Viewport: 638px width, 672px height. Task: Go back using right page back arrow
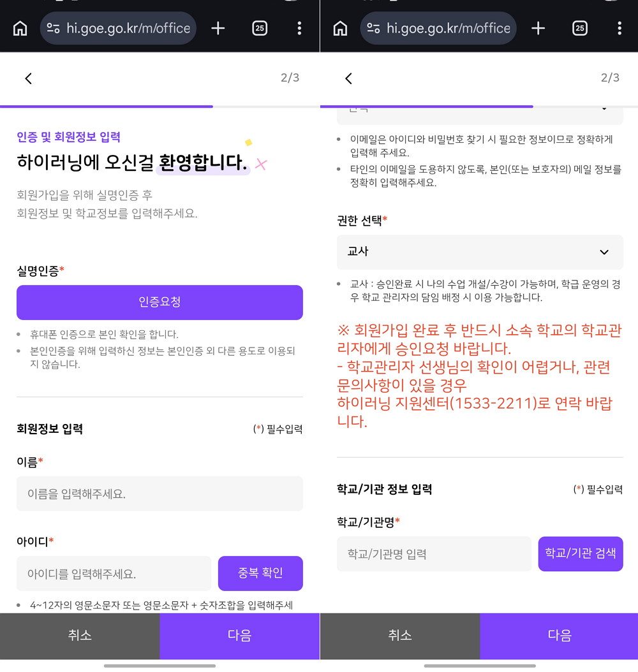pyautogui.click(x=348, y=78)
